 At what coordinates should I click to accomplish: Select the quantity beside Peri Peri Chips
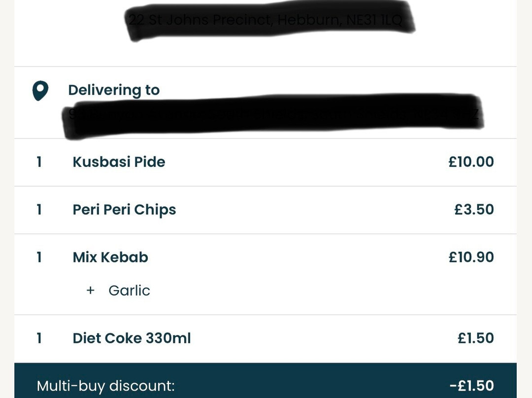point(39,210)
